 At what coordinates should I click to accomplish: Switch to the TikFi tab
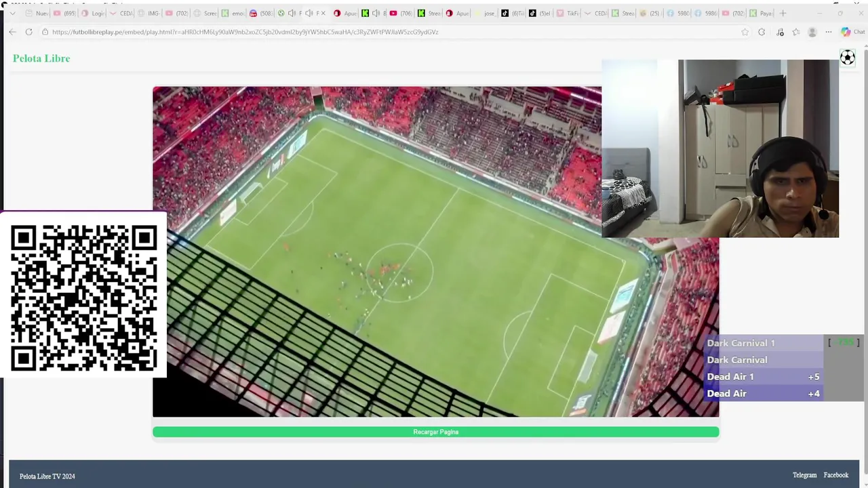(x=568, y=13)
